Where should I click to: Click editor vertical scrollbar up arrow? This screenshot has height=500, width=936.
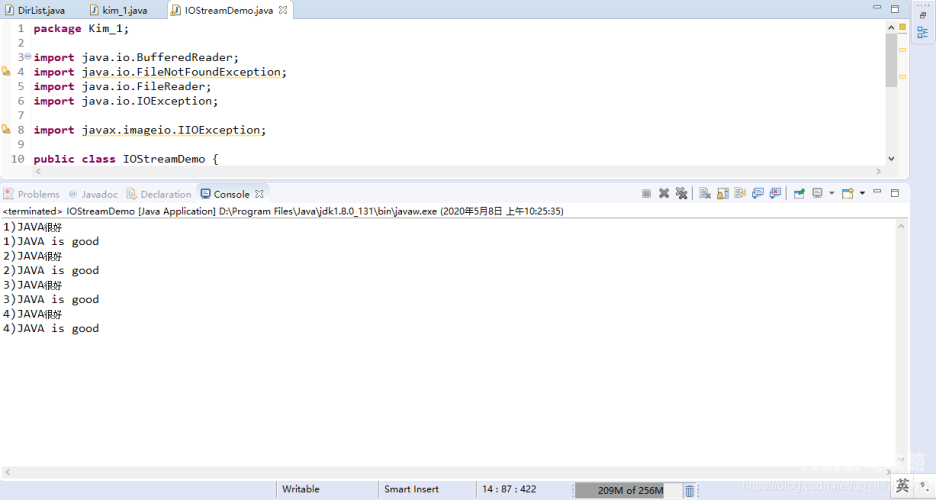pos(891,27)
